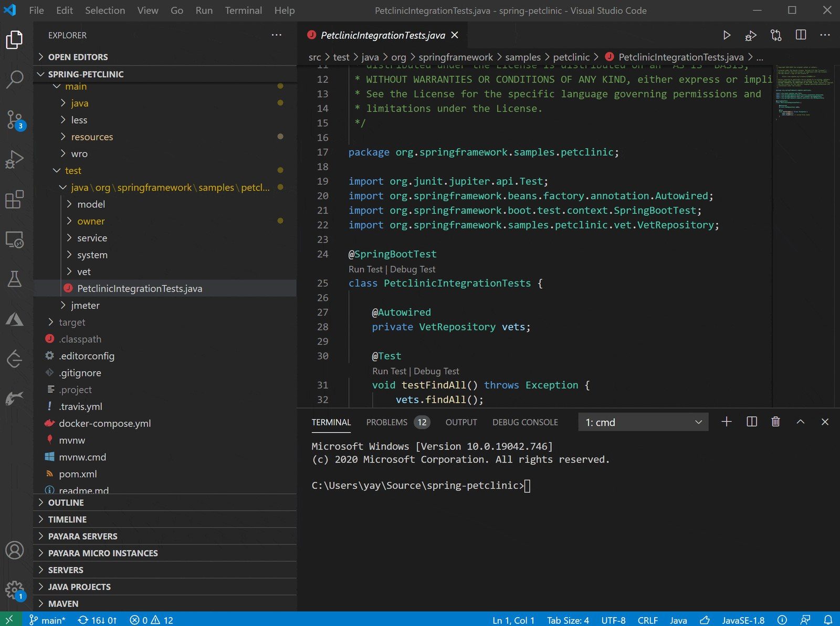Open editor More Actions ellipsis
The image size is (840, 626).
click(x=825, y=35)
